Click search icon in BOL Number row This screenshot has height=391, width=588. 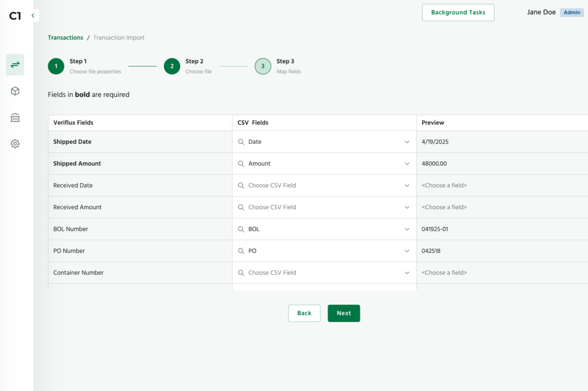(241, 229)
